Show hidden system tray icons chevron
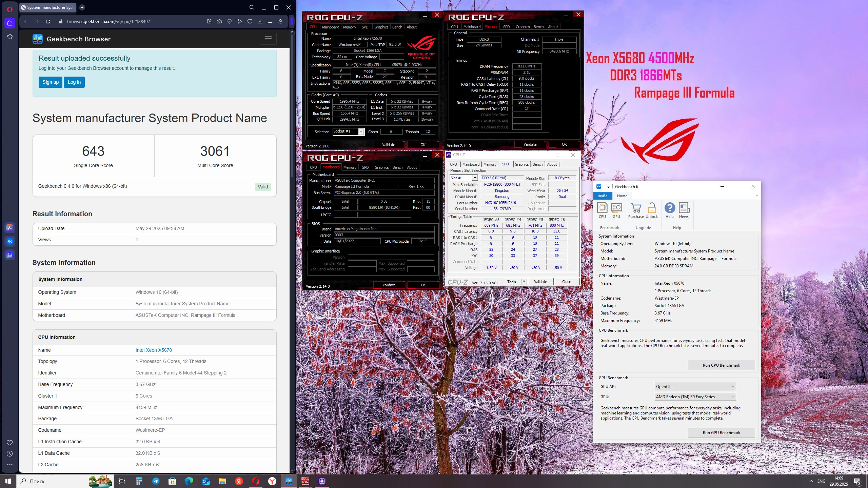Image resolution: width=868 pixels, height=488 pixels. [x=811, y=481]
